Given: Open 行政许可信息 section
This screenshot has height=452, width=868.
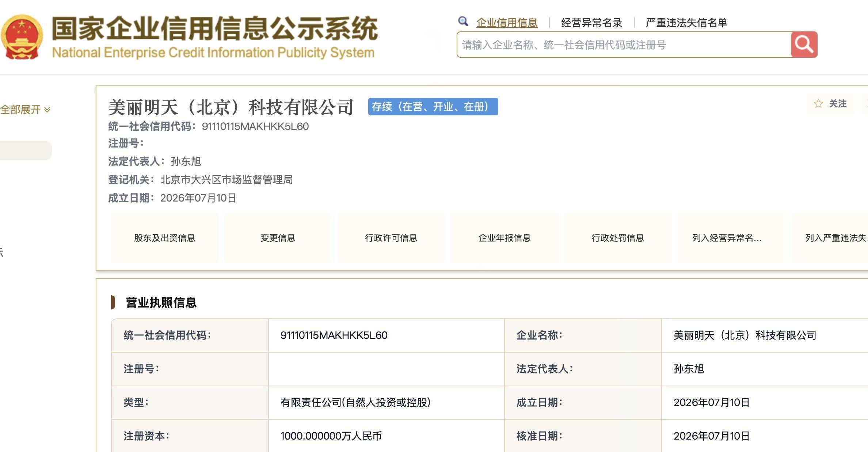Looking at the screenshot, I should (x=391, y=238).
